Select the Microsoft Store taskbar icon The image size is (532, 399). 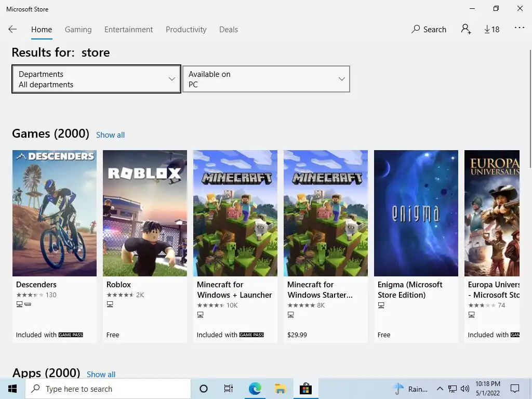coord(305,389)
